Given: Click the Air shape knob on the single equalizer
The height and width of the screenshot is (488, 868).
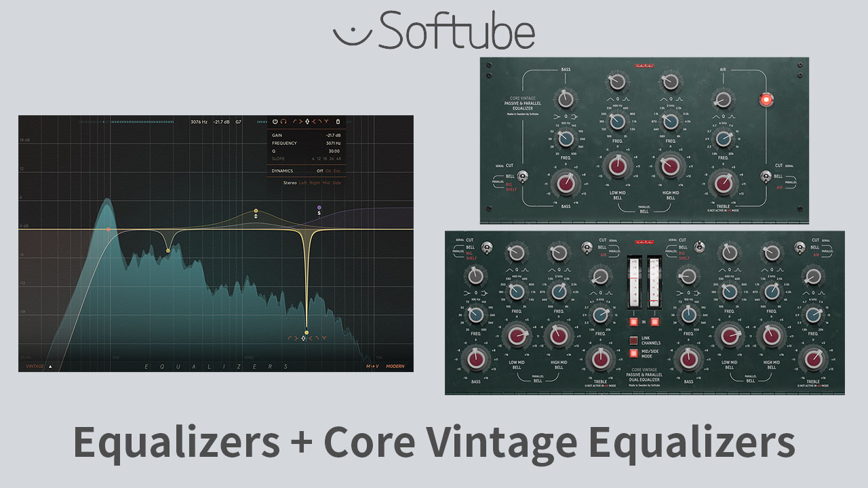Looking at the screenshot, I should pos(724,100).
